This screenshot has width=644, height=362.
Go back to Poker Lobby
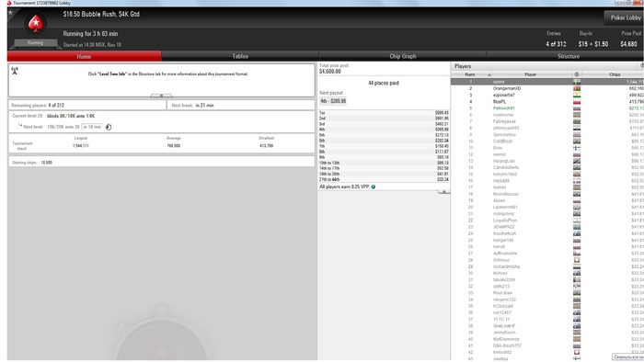(625, 17)
